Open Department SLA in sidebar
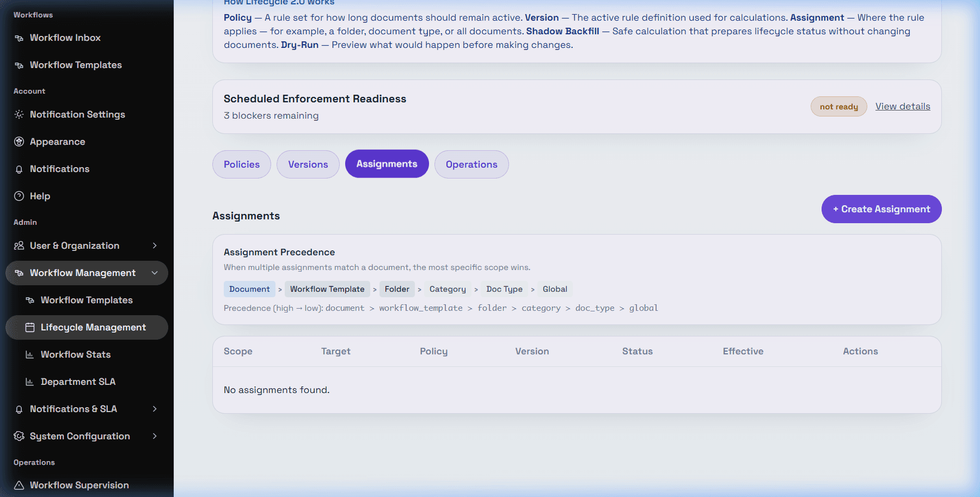 (x=87, y=382)
